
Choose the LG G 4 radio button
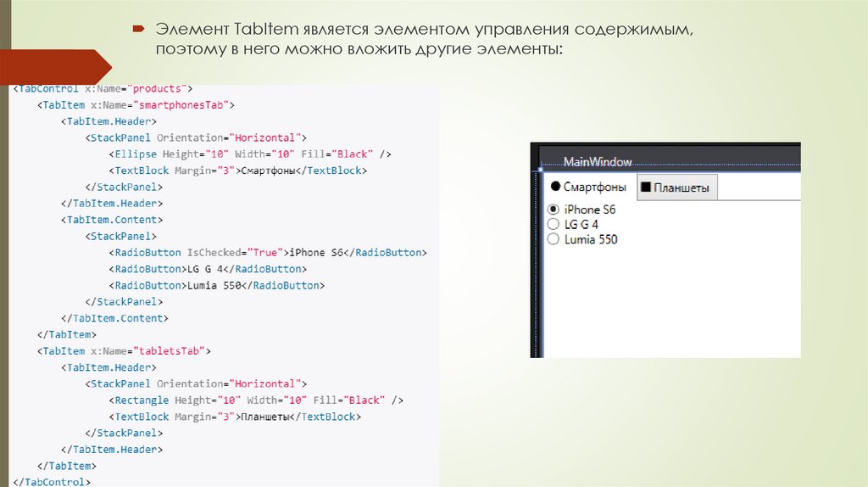point(553,224)
